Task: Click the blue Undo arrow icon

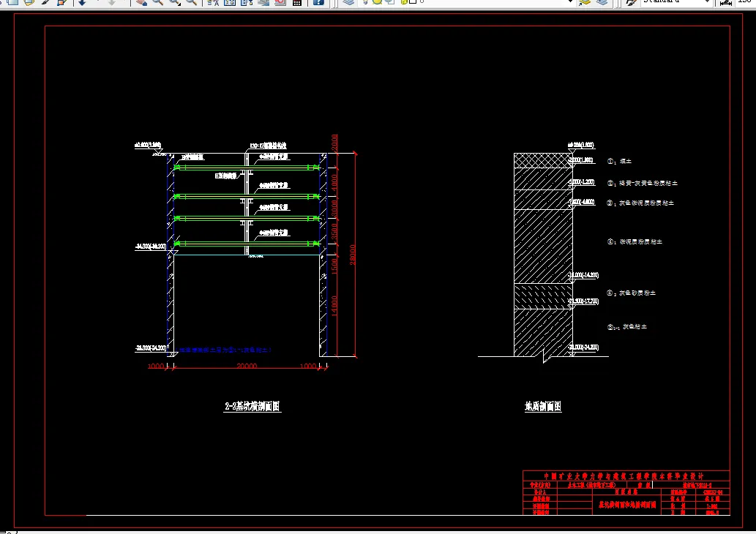Action: 82,2
